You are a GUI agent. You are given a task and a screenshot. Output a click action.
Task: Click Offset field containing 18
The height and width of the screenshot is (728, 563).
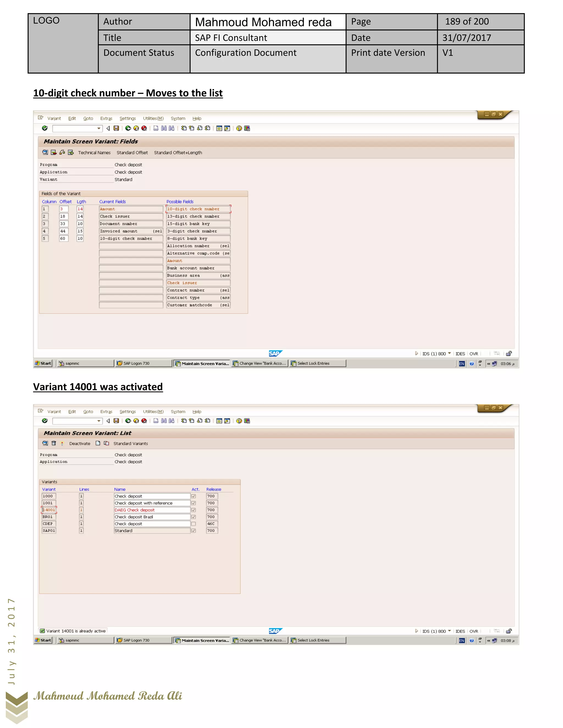point(64,216)
